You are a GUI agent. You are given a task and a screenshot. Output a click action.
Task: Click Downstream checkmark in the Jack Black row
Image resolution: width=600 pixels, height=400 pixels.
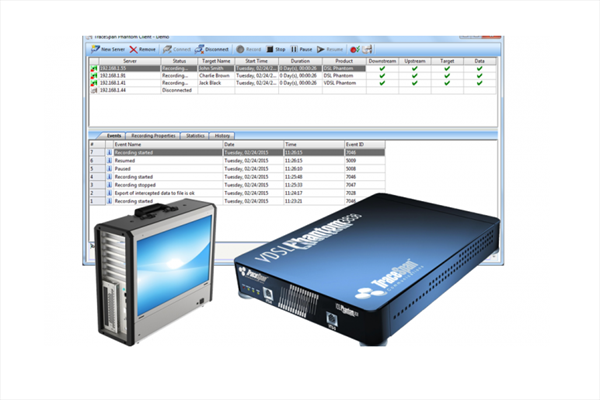pos(382,83)
